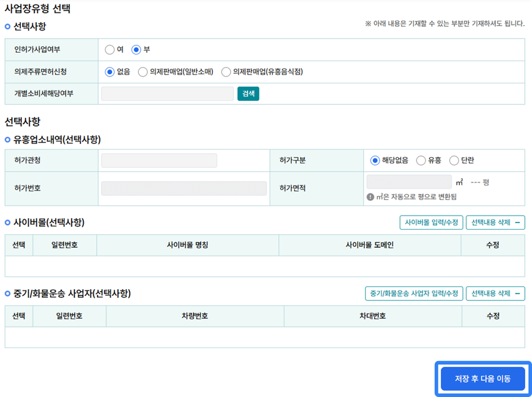The height and width of the screenshot is (397, 532).
Task: Select '여' for 인허가사업여부
Action: [x=110, y=49]
